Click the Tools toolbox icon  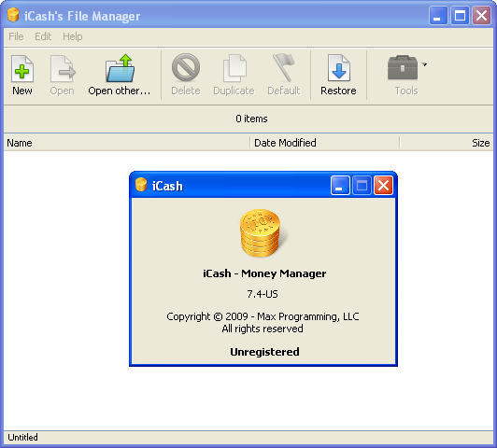coord(403,67)
